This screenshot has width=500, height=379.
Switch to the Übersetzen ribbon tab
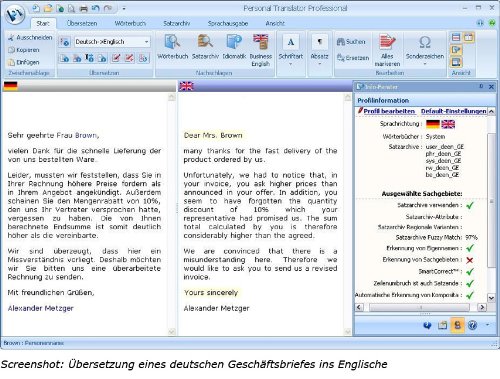pyautogui.click(x=82, y=23)
